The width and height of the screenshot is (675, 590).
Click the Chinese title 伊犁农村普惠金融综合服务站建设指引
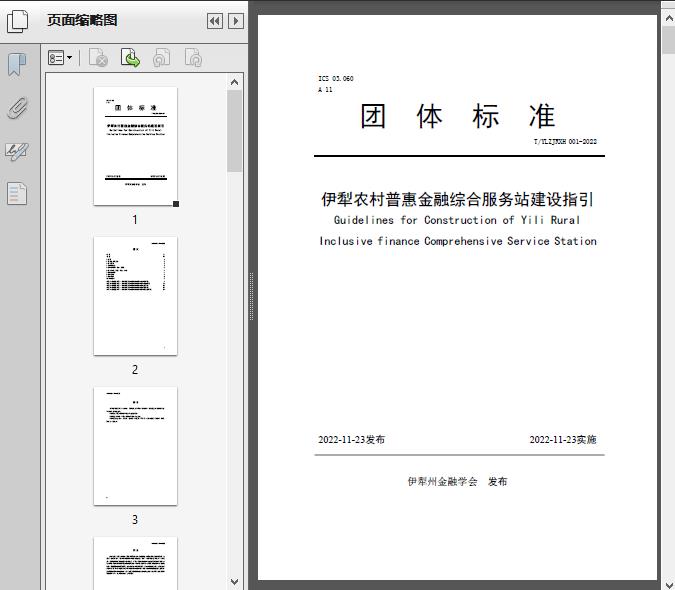[x=457, y=199]
